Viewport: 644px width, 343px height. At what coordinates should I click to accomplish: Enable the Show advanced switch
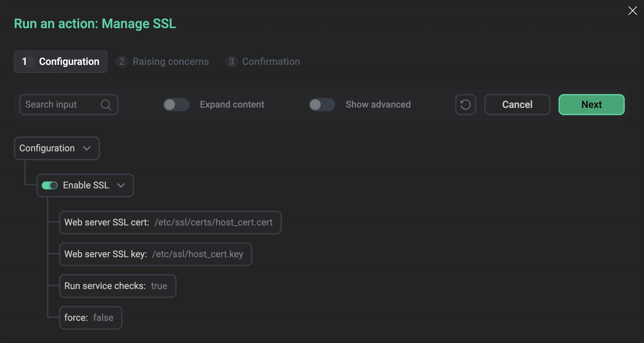322,105
